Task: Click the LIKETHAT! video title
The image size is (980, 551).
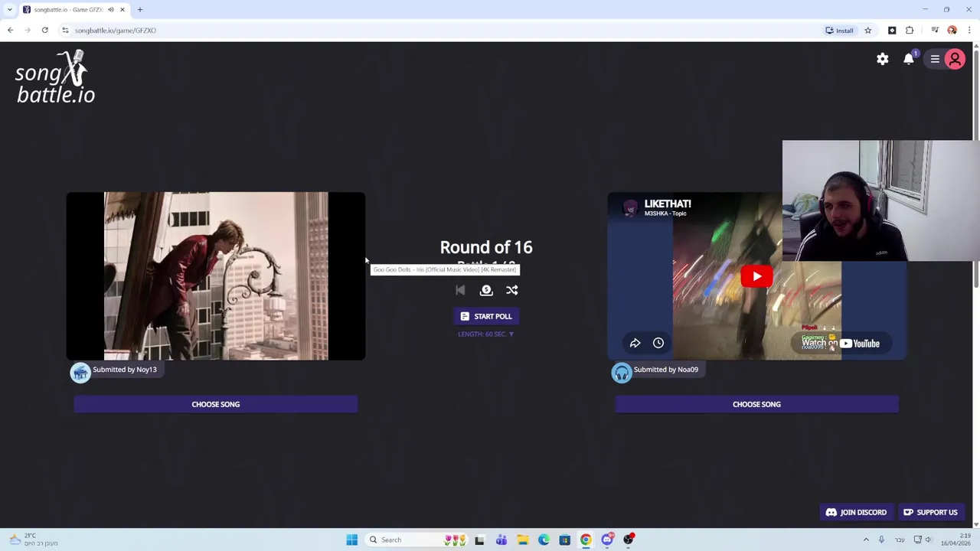Action: [668, 204]
